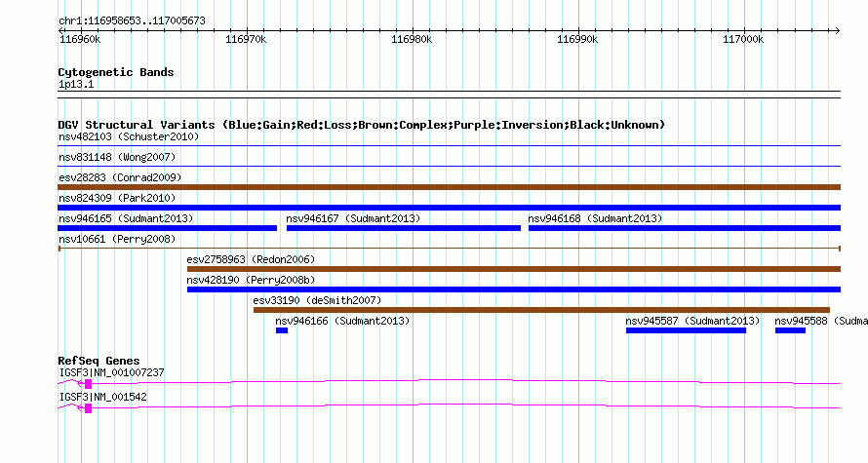This screenshot has height=463, width=868.
Task: Open nsv946168 (Sudmant2013) variant label
Action: pyautogui.click(x=595, y=218)
